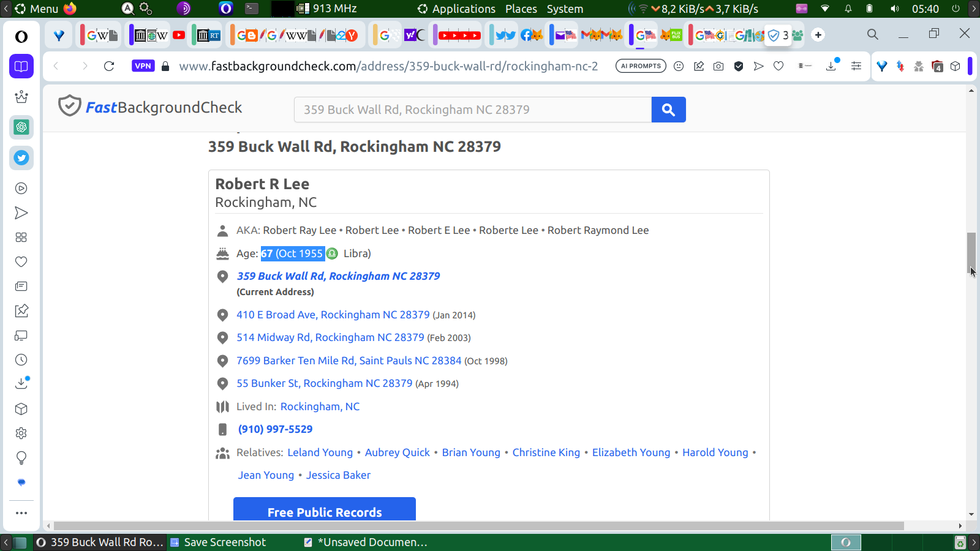This screenshot has width=980, height=551.
Task: Switch to the Save Screenshot taskbar window
Action: (x=218, y=542)
